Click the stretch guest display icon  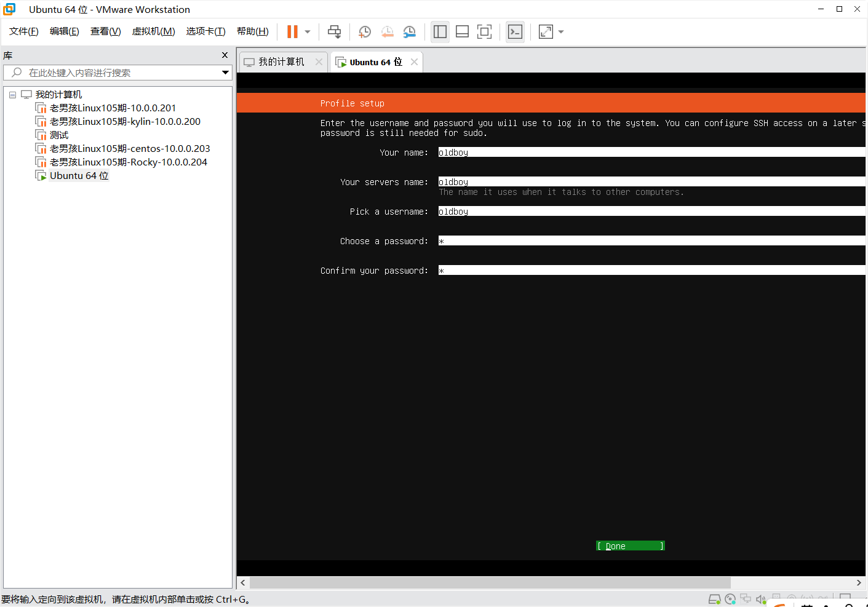tap(546, 32)
